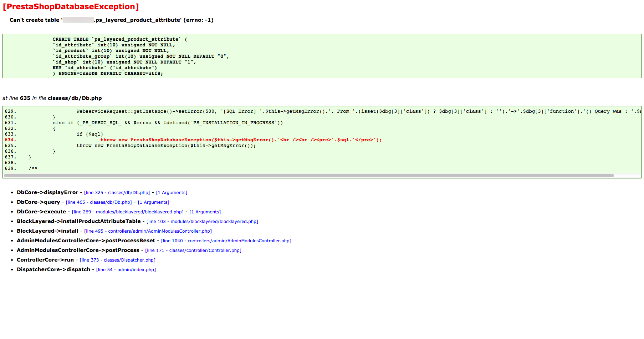Click the 'DispatcherCore->dispatch' stack entry name
Image resolution: width=644 pixels, height=339 pixels.
(53, 269)
